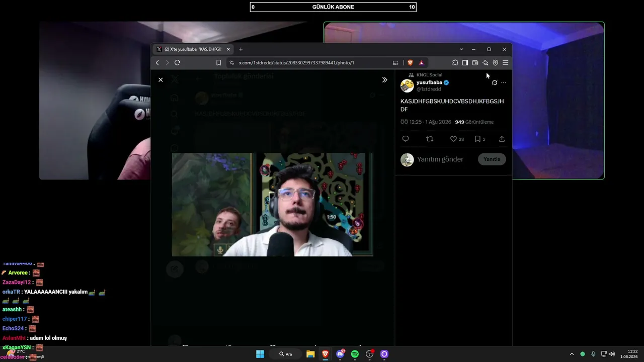Viewport: 644px width, 362px height.
Task: Click the browser forward arrow
Action: tap(167, 63)
